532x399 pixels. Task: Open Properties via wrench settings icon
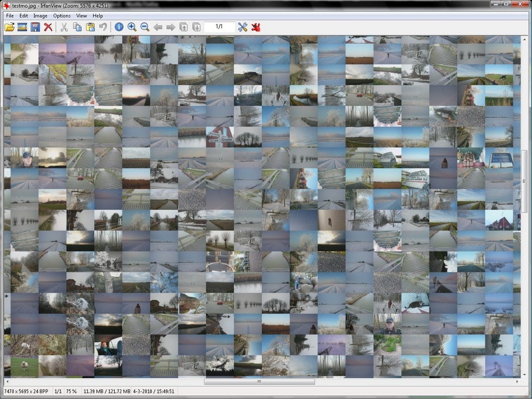243,27
